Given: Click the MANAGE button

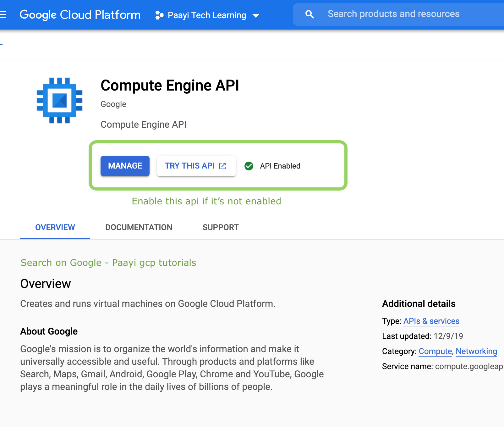Looking at the screenshot, I should (x=125, y=166).
